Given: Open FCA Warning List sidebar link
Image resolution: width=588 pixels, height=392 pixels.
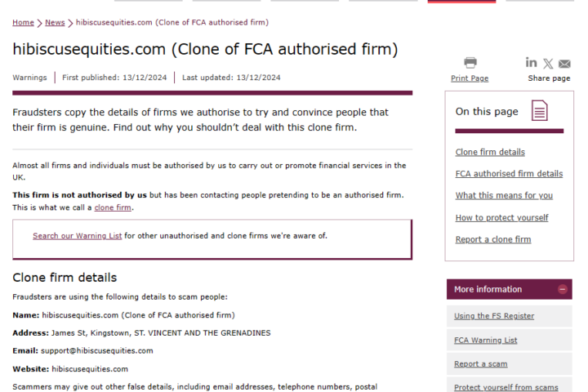Looking at the screenshot, I should pos(486,341).
